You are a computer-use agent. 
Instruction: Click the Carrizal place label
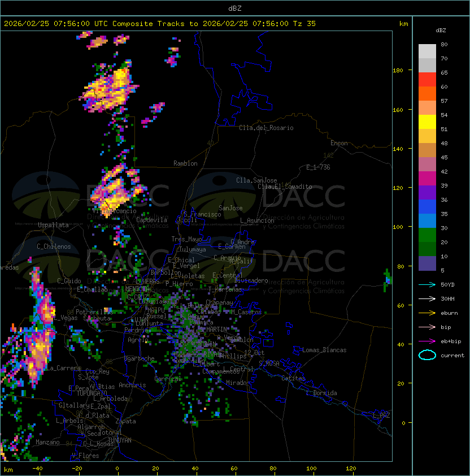point(167,379)
